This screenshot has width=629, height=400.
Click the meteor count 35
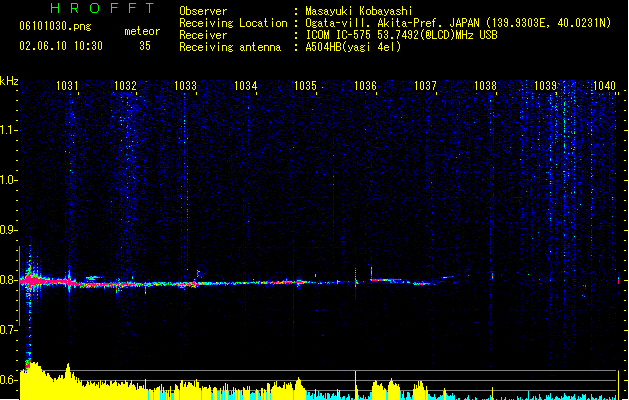pyautogui.click(x=145, y=46)
